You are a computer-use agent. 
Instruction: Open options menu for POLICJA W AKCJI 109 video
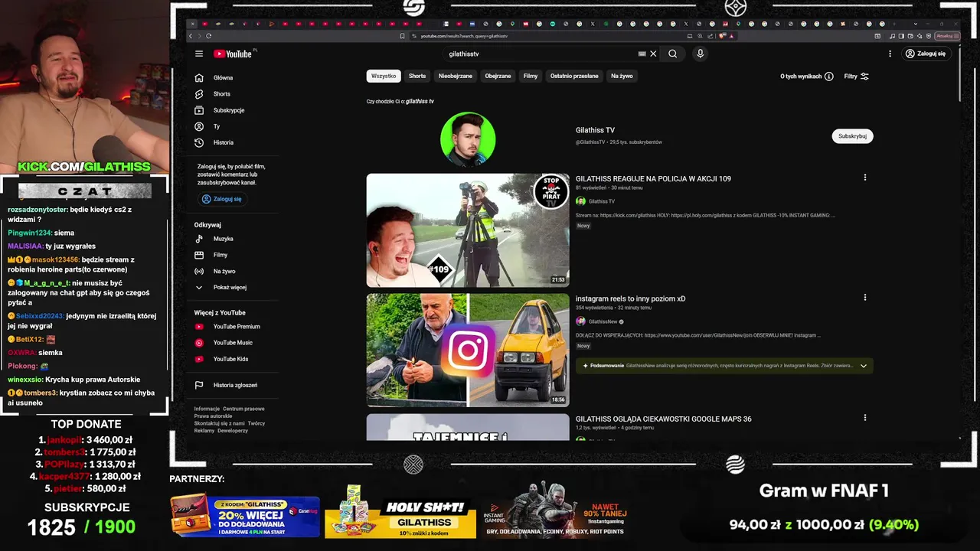tap(865, 178)
